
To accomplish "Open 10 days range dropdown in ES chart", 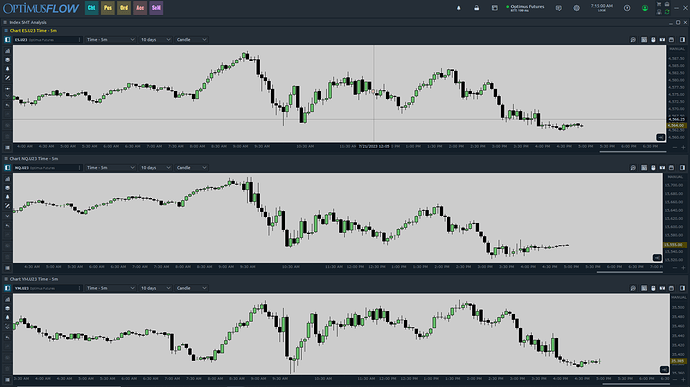I will coord(155,40).
